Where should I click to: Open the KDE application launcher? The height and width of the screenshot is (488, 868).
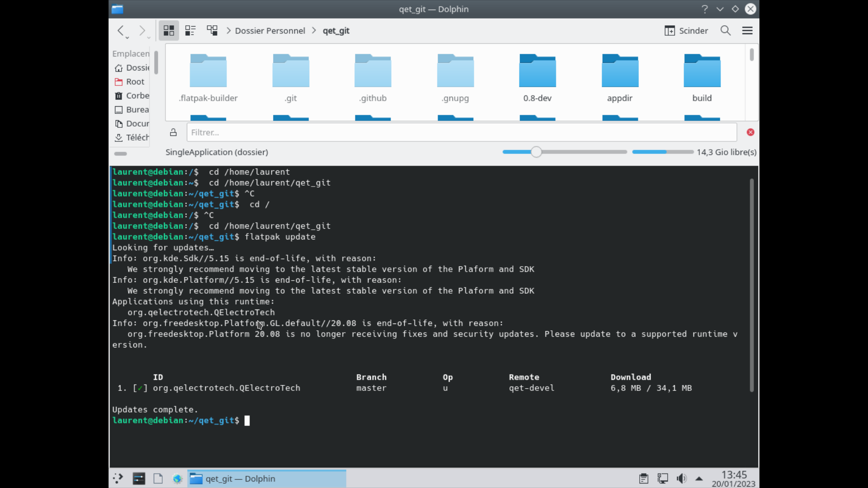click(x=118, y=479)
